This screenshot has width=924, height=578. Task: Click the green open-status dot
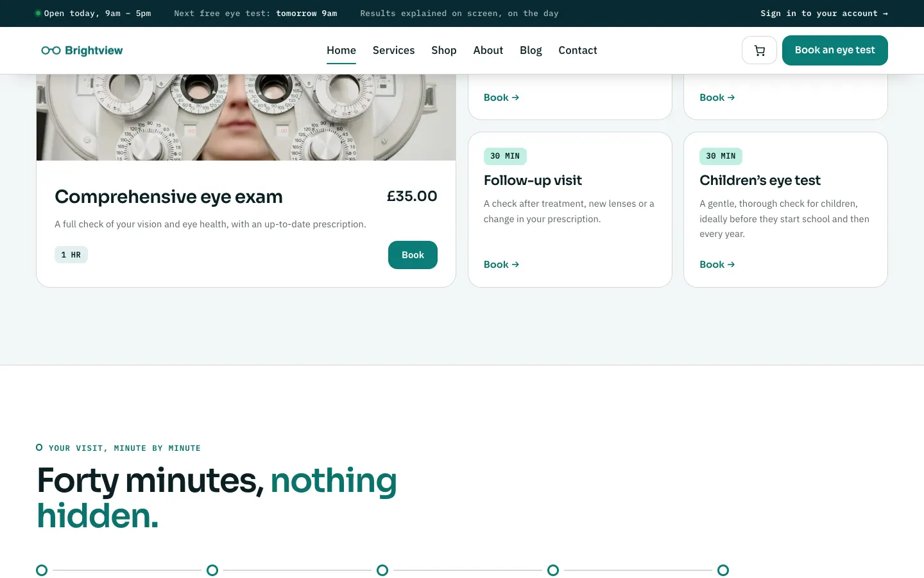point(38,13)
